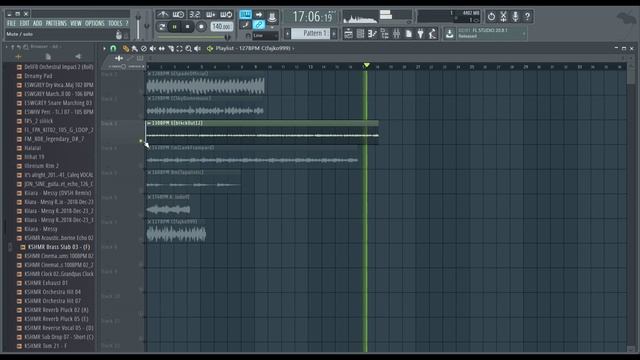Click the FL STUDIO news panel
Screen dimensions: 640x360
click(x=491, y=33)
